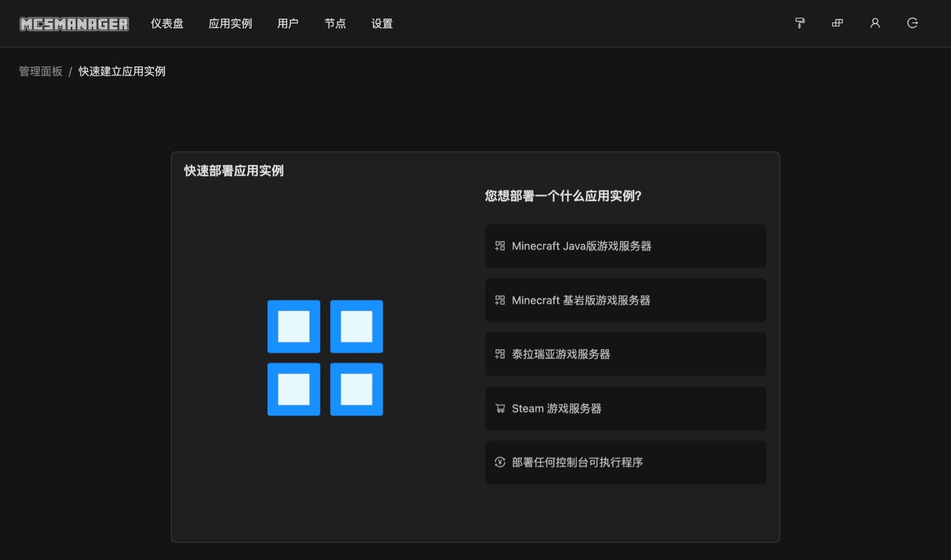951x560 pixels.
Task: Select 部署任何控制台可执行程序 option
Action: (x=625, y=462)
